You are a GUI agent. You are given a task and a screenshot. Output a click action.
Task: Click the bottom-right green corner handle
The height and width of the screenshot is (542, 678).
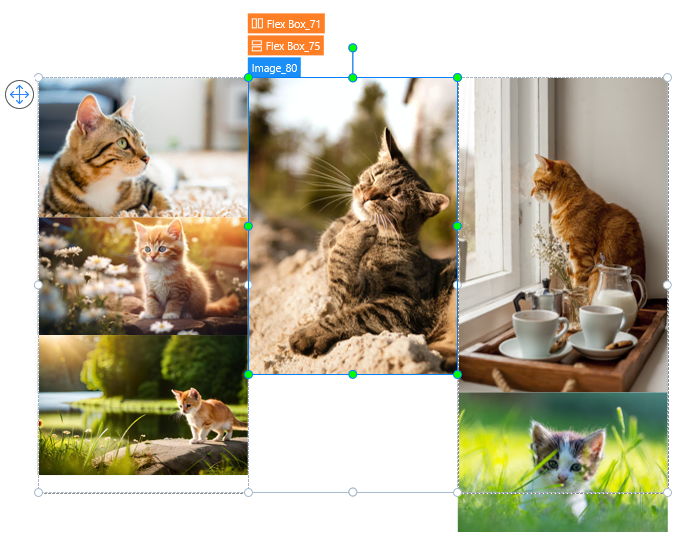coord(457,374)
